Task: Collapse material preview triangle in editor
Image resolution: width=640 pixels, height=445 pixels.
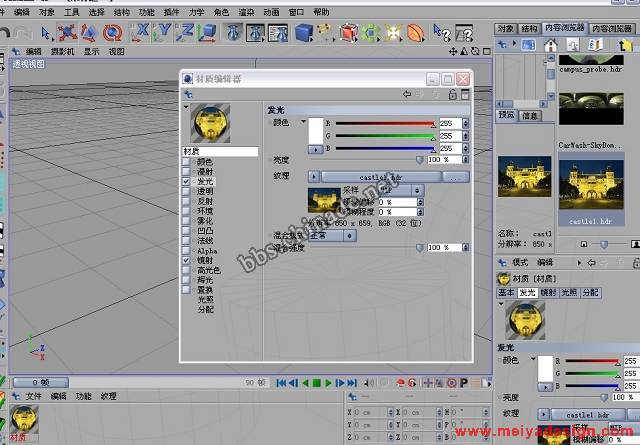Action: pos(186,107)
